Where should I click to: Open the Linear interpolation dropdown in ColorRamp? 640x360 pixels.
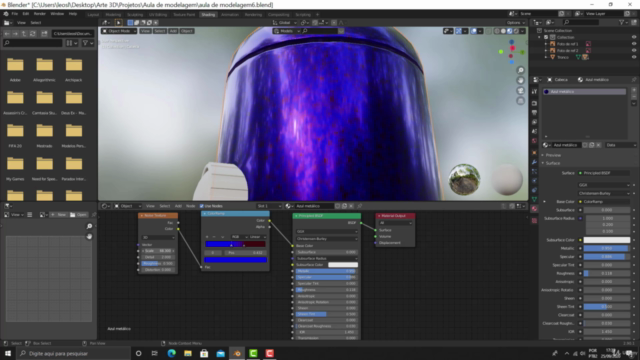[258, 237]
